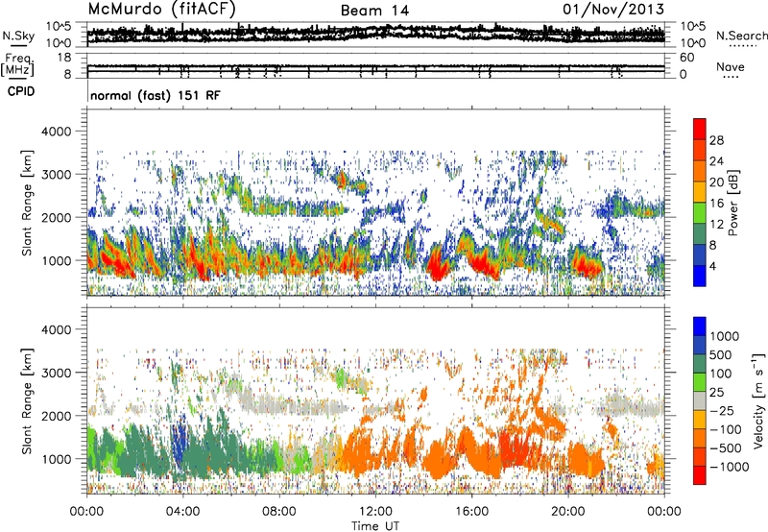Click the 'N.Search' legend label
Image resolution: width=768 pixels, height=532 pixels.
(x=742, y=36)
